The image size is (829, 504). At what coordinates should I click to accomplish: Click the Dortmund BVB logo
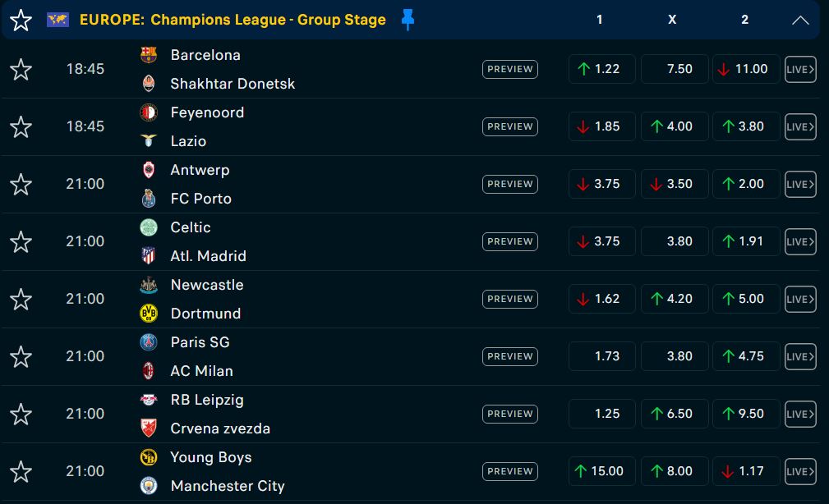149,314
